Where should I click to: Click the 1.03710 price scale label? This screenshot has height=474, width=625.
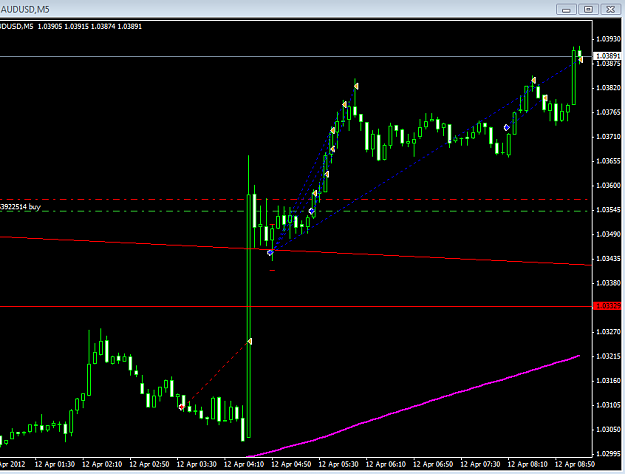coord(608,137)
